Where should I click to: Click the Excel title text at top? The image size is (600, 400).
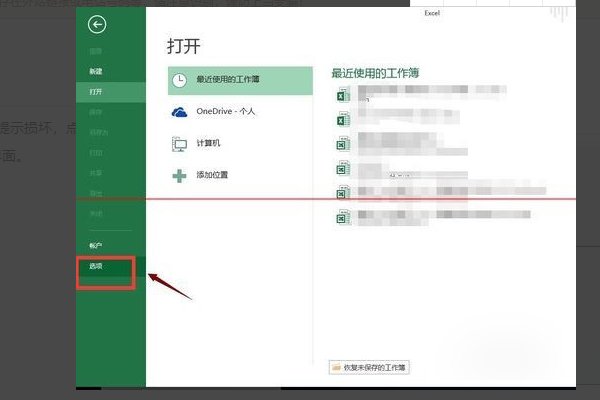pyautogui.click(x=432, y=13)
